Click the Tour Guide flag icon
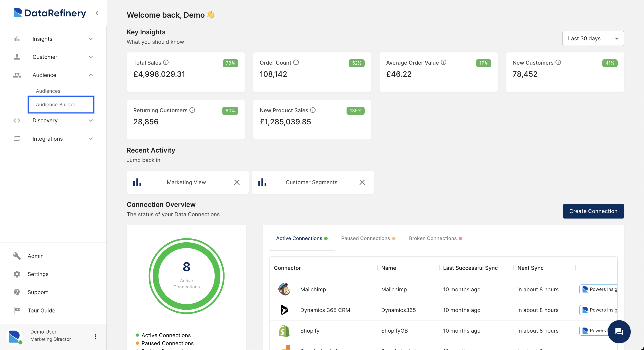The height and width of the screenshot is (350, 644). tap(17, 310)
